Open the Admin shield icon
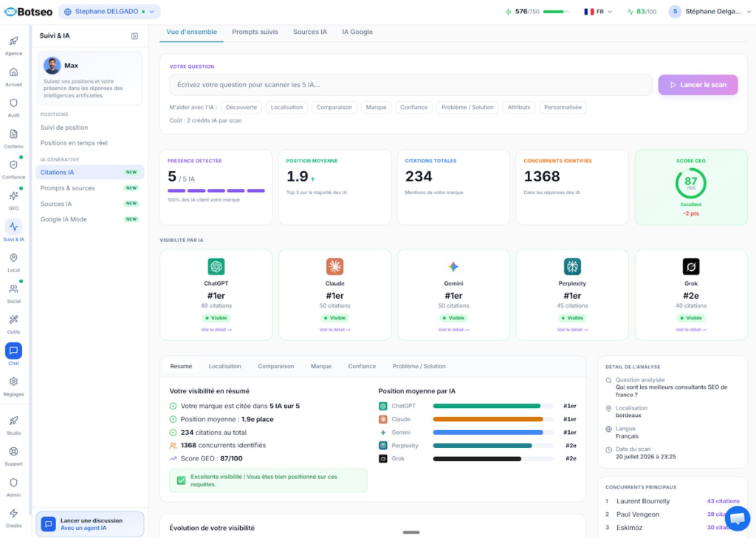756x538 pixels. pos(13,483)
